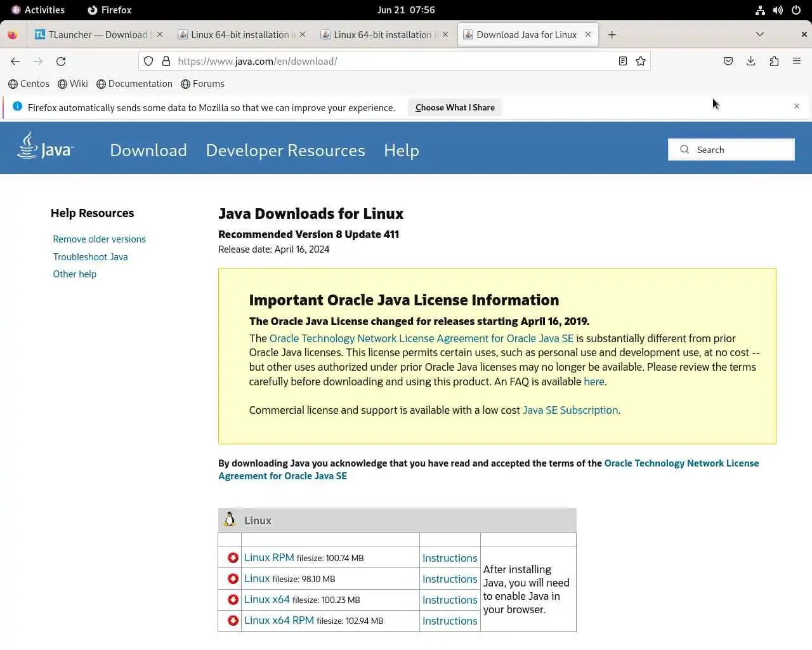The height and width of the screenshot is (650, 812).
Task: Expand the list all tabs dropdown
Action: pos(760,34)
